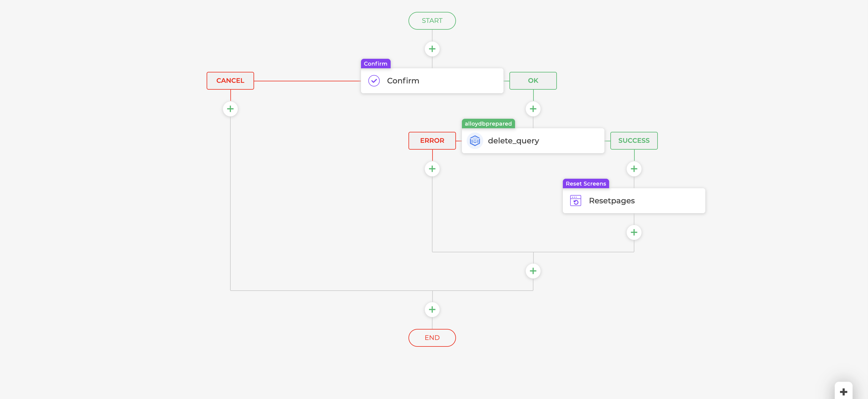This screenshot has height=399, width=868.
Task: Add a step under the ERROR branch
Action: pos(432,169)
